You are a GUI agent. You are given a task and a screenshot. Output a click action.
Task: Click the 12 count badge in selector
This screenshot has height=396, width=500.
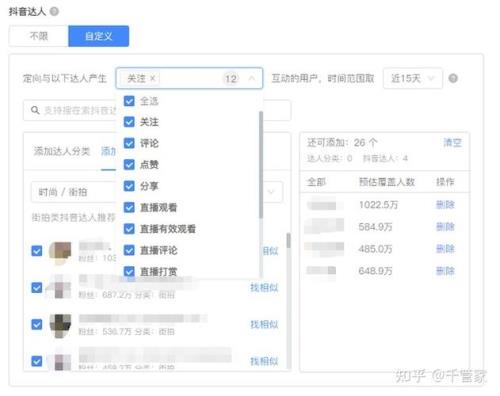(x=231, y=79)
